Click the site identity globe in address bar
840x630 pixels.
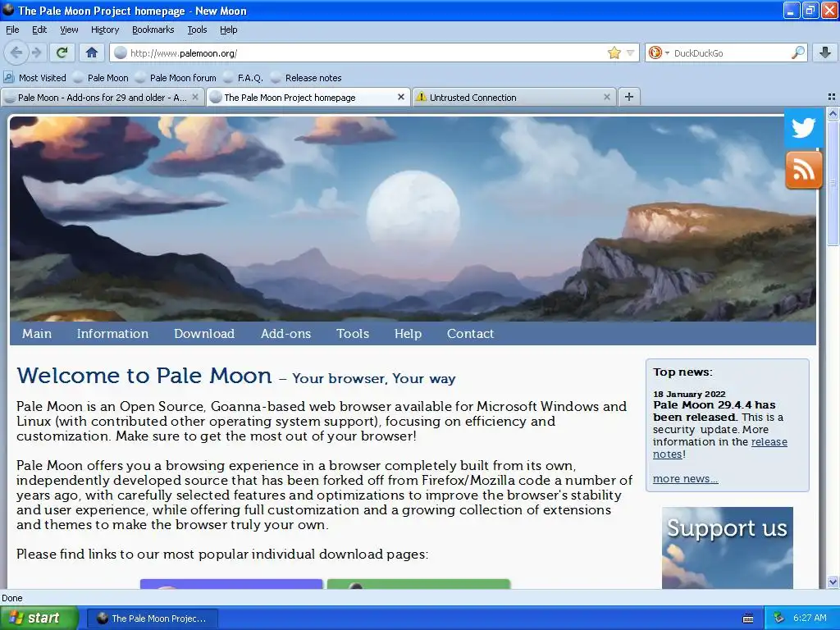[x=121, y=52]
